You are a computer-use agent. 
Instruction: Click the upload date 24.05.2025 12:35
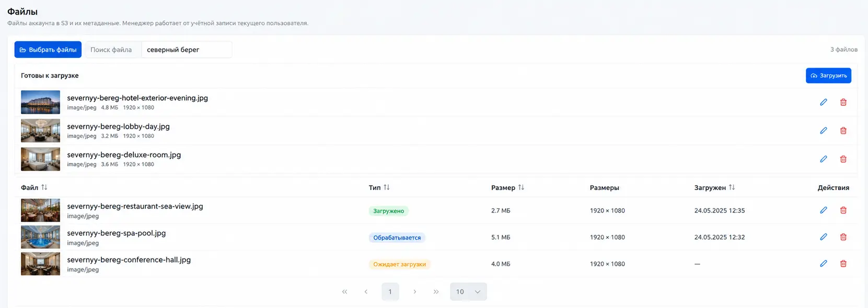[720, 210]
